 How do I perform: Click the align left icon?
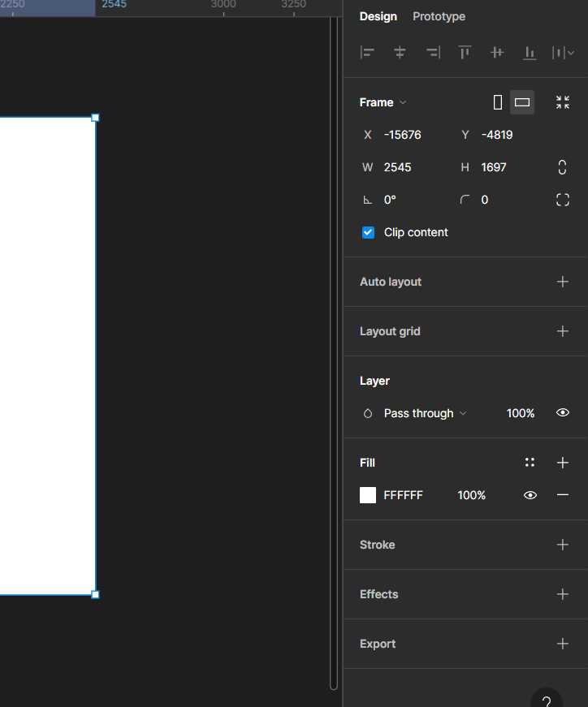[x=367, y=53]
